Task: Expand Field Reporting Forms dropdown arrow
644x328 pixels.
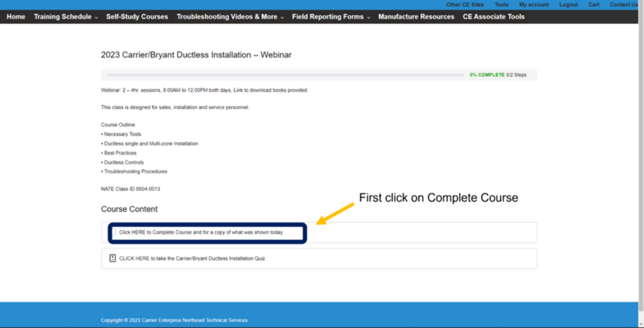Action: [369, 18]
